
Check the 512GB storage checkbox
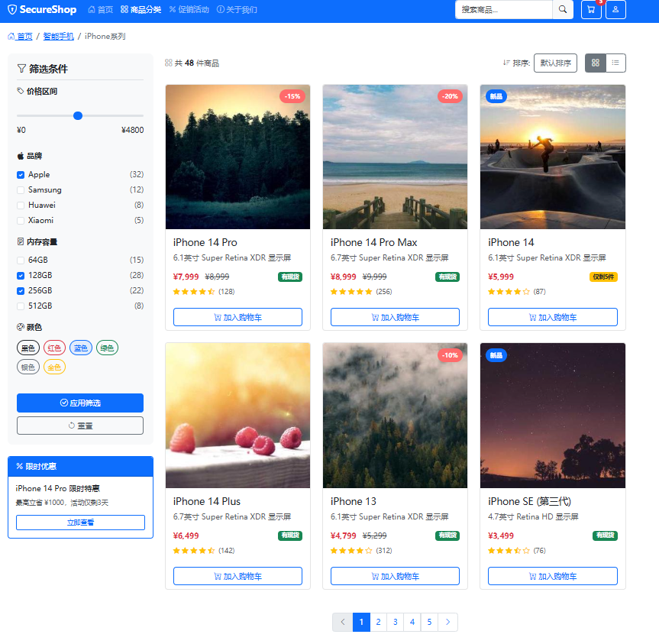pos(21,306)
